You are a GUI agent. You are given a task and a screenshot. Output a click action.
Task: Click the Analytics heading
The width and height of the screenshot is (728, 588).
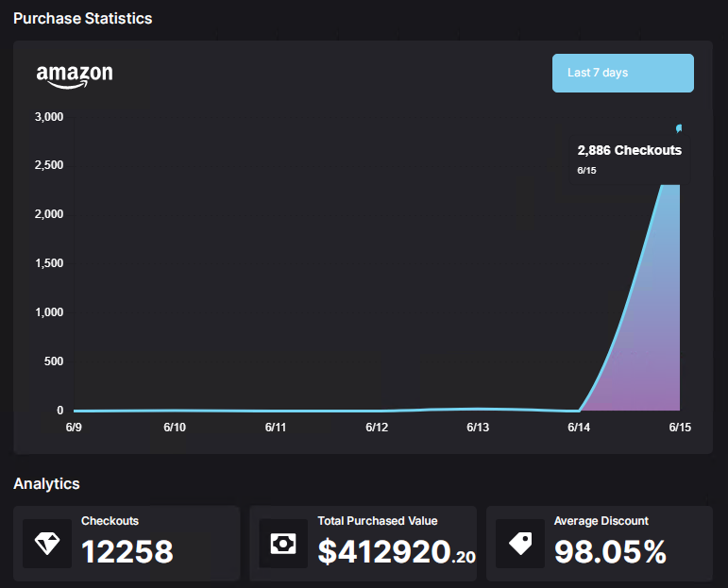click(x=46, y=483)
